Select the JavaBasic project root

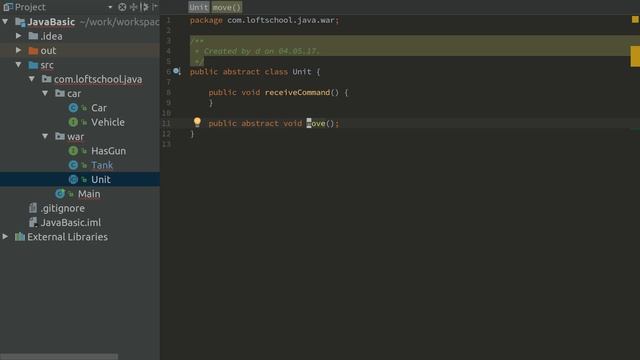point(51,22)
